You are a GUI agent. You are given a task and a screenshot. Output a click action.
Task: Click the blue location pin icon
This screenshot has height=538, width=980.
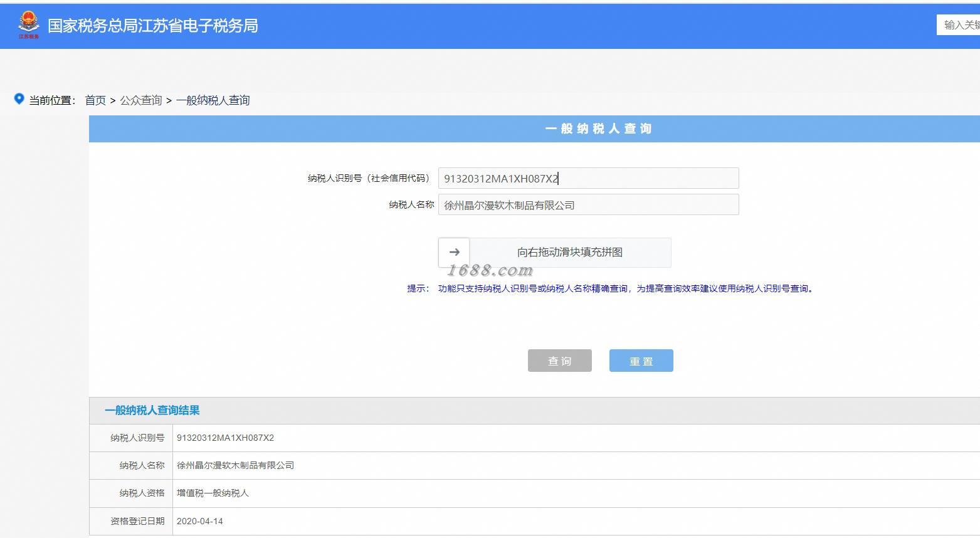coord(19,99)
